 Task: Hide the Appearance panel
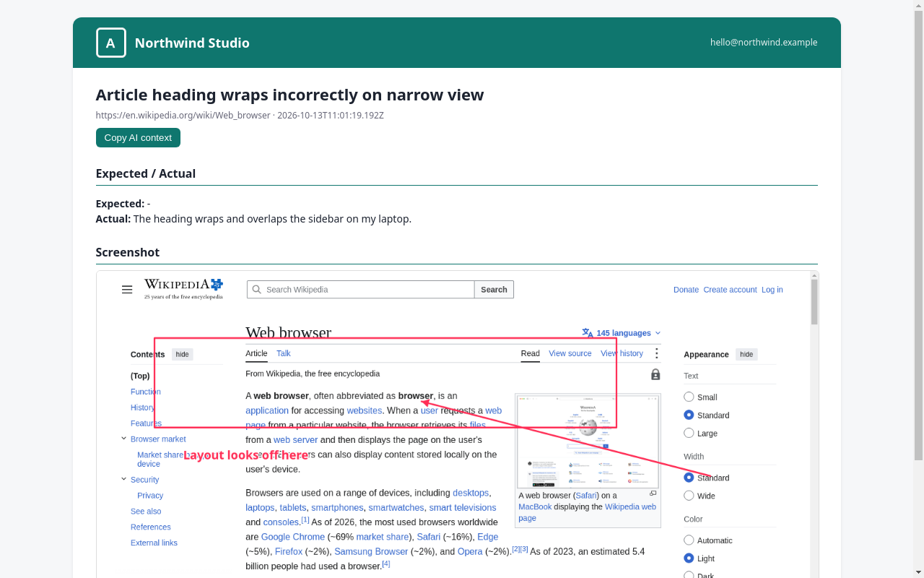(746, 355)
